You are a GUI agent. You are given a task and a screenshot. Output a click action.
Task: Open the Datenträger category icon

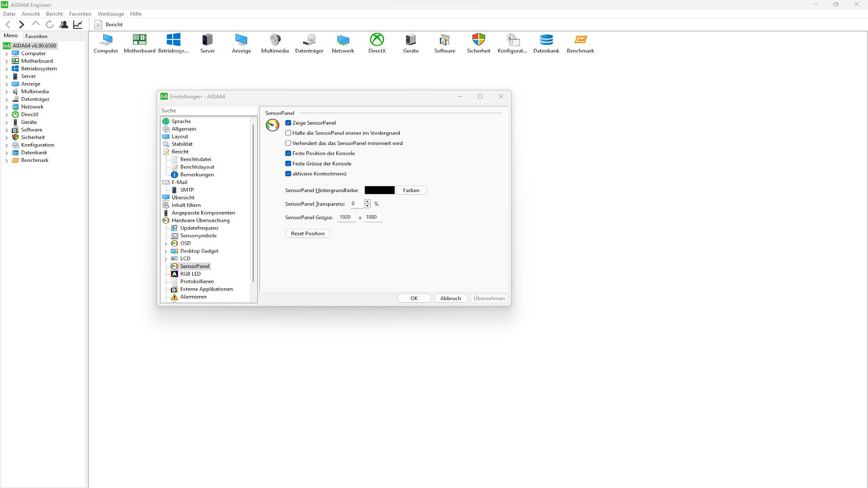tap(309, 40)
